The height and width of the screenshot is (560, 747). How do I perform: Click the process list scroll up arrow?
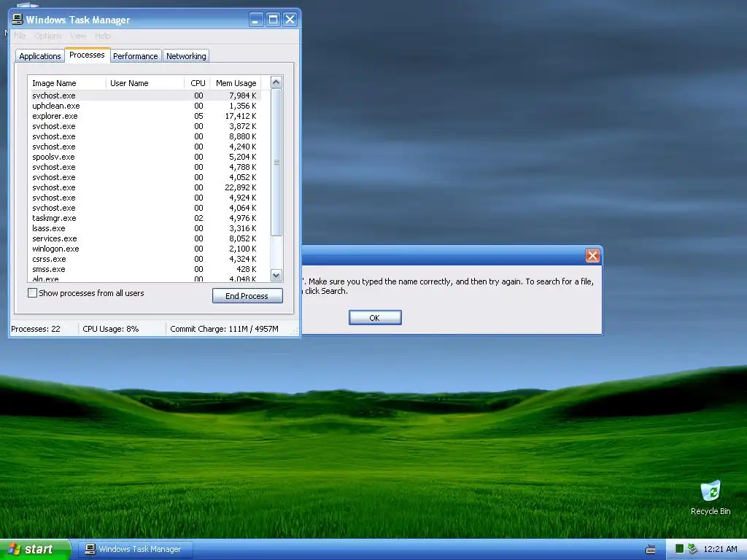pyautogui.click(x=276, y=82)
